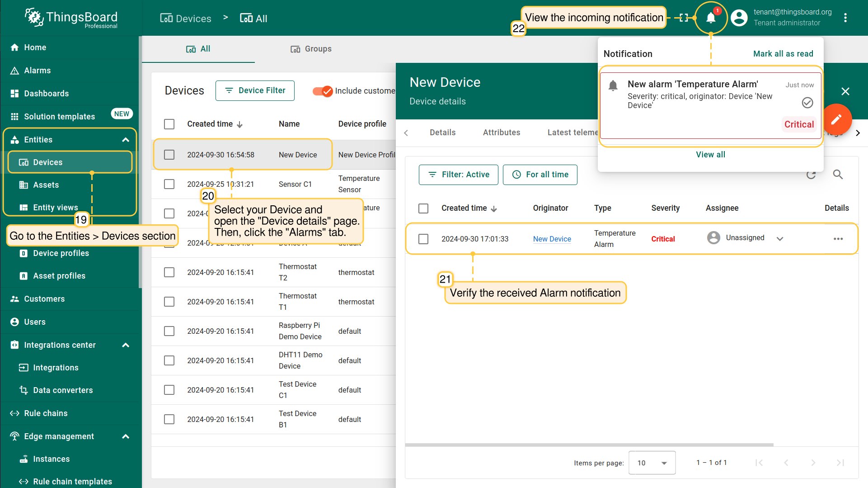Open the notification bell icon
Image resolution: width=868 pixels, height=488 pixels.
[x=710, y=18]
